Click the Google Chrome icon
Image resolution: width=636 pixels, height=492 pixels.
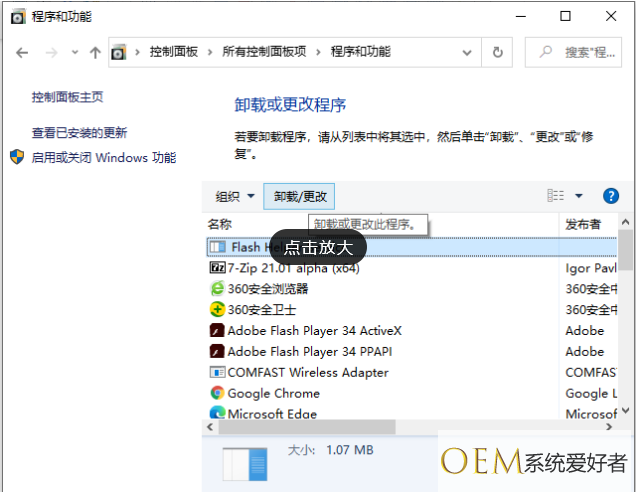pyautogui.click(x=217, y=393)
